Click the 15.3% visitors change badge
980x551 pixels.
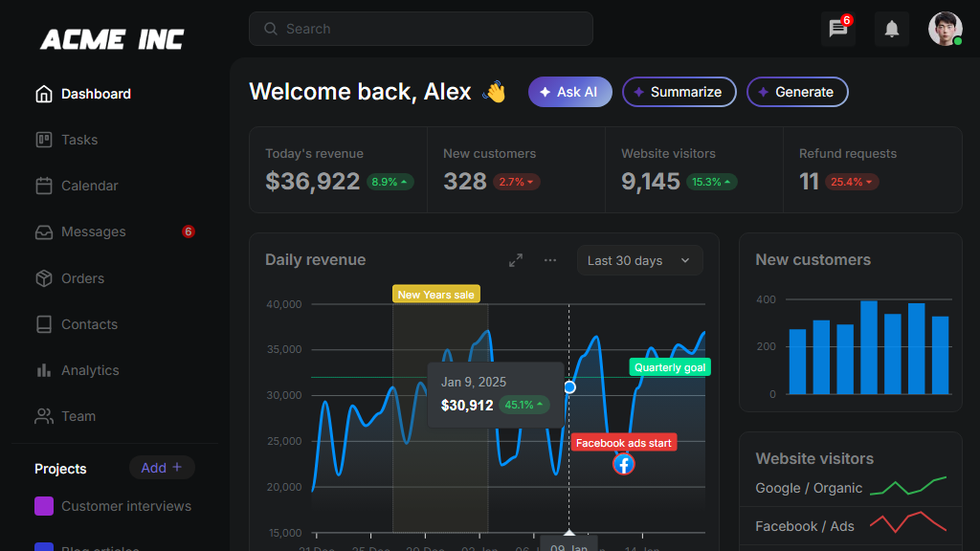(712, 182)
